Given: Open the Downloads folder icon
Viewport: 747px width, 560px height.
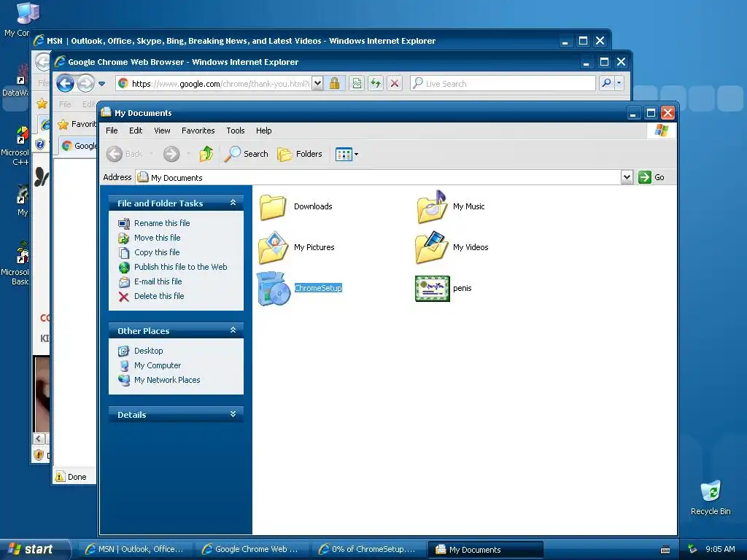Looking at the screenshot, I should (x=273, y=207).
